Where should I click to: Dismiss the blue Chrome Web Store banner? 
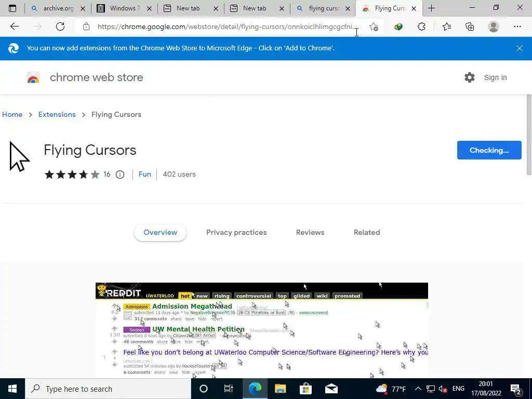tap(520, 48)
